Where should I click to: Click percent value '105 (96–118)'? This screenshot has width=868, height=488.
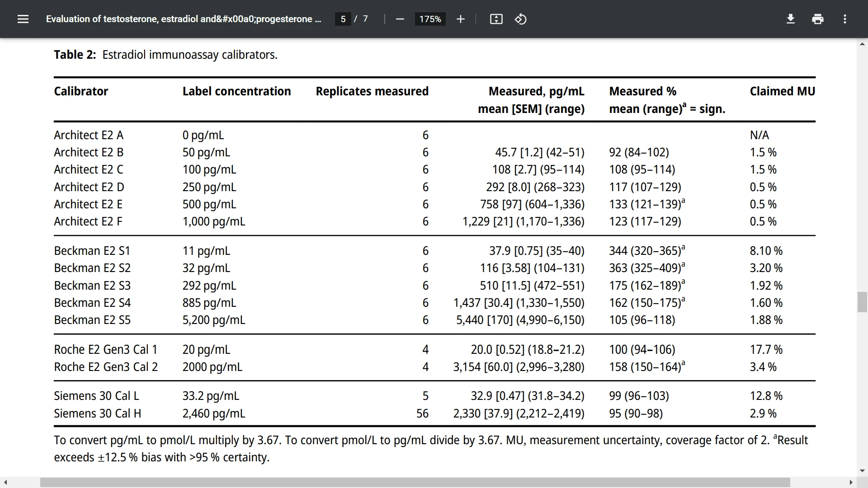tap(642, 320)
